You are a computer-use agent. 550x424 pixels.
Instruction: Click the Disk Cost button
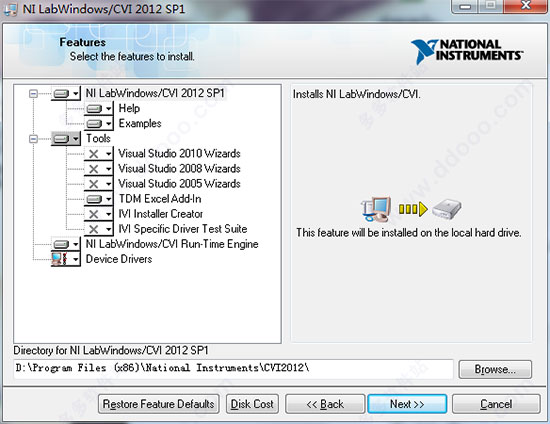pos(252,404)
